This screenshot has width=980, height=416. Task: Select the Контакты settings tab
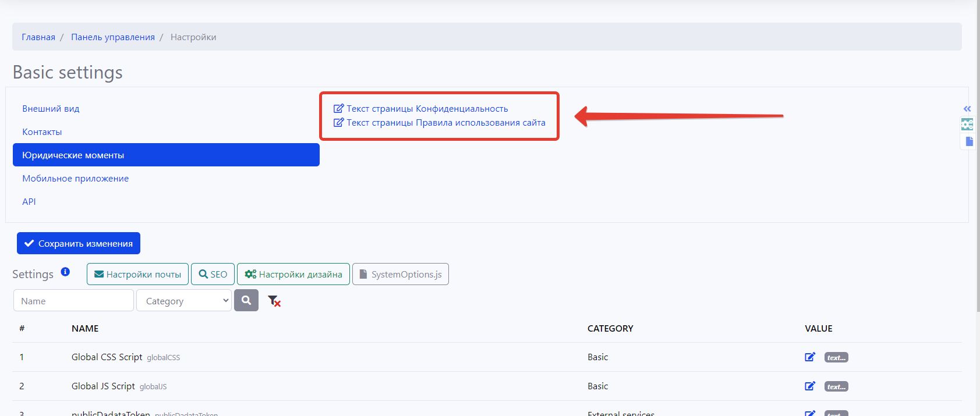point(42,132)
